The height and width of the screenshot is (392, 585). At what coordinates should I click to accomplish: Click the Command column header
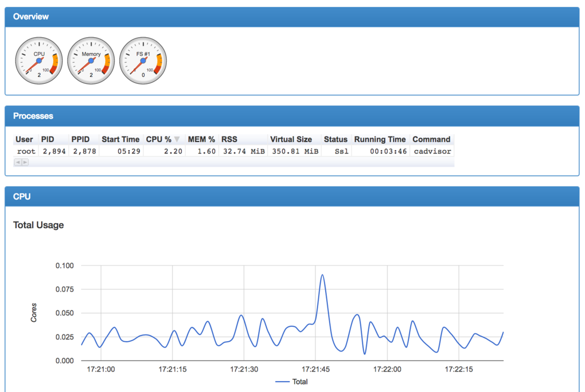point(431,139)
